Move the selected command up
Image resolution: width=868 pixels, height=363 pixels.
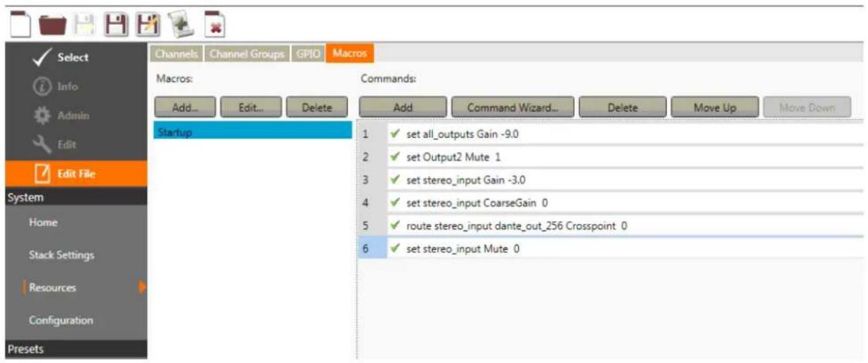point(714,108)
